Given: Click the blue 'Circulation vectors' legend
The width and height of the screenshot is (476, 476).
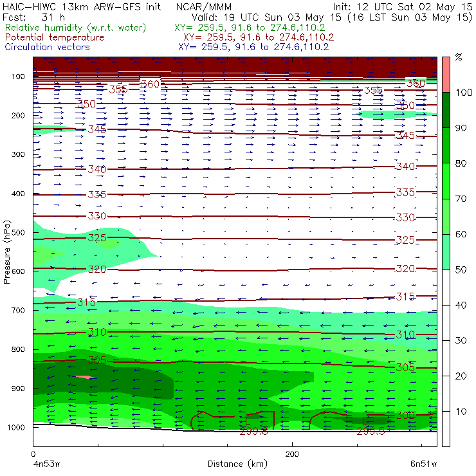Looking at the screenshot, I should (47, 47).
